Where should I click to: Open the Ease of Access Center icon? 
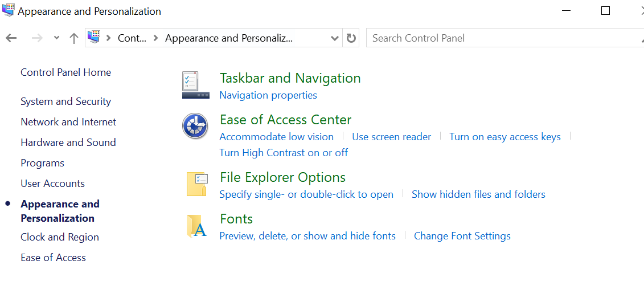coord(195,126)
